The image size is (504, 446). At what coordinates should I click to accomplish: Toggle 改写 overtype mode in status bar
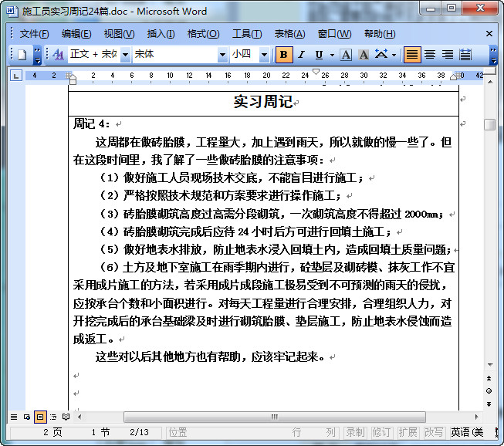coord(434,432)
